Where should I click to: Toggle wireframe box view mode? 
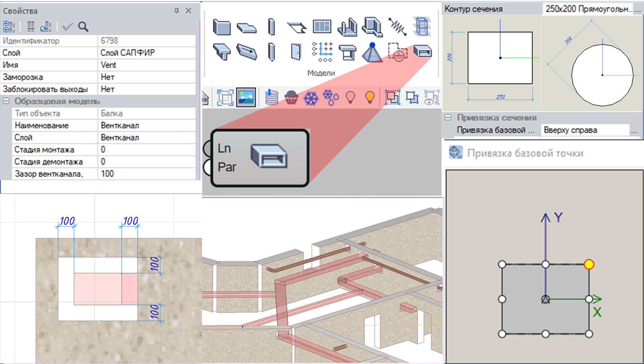(x=225, y=98)
